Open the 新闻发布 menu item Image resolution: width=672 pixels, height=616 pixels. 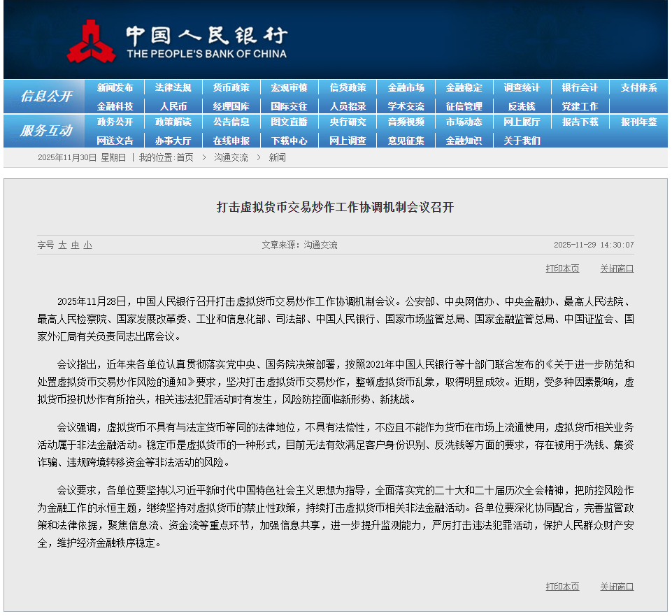pos(115,88)
